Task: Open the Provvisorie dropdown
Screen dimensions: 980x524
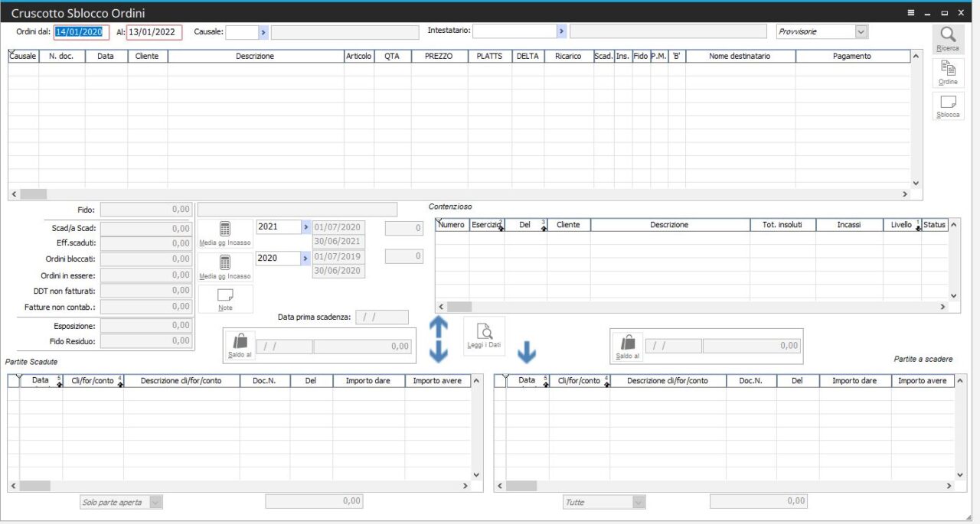Action: 861,32
